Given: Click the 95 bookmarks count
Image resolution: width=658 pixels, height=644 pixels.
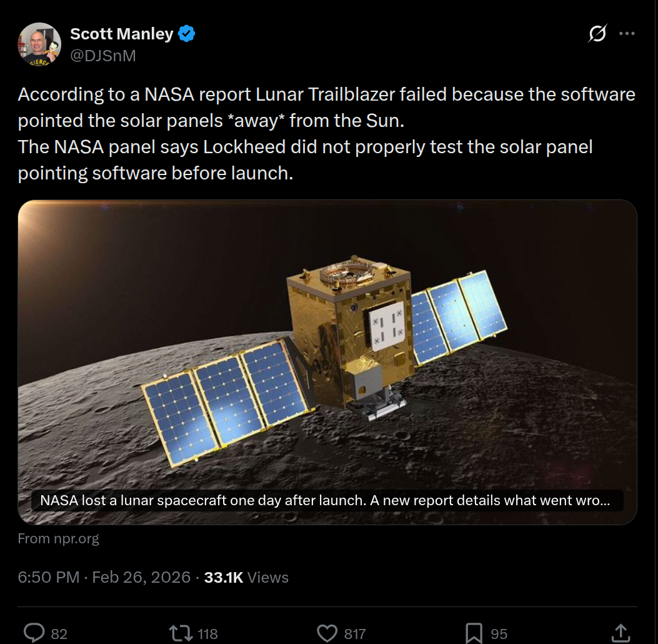Looking at the screenshot, I should tap(499, 634).
